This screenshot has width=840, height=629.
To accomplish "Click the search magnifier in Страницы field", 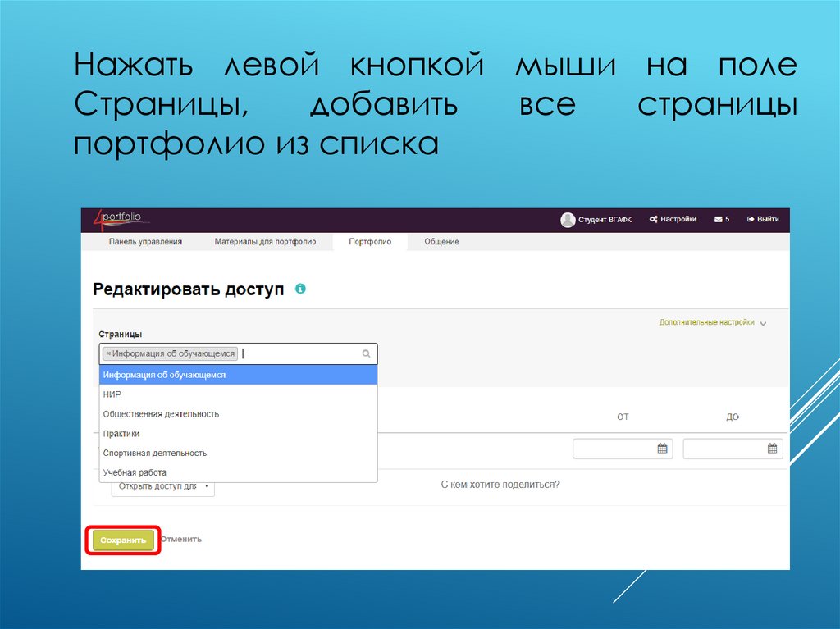I will click(x=366, y=353).
